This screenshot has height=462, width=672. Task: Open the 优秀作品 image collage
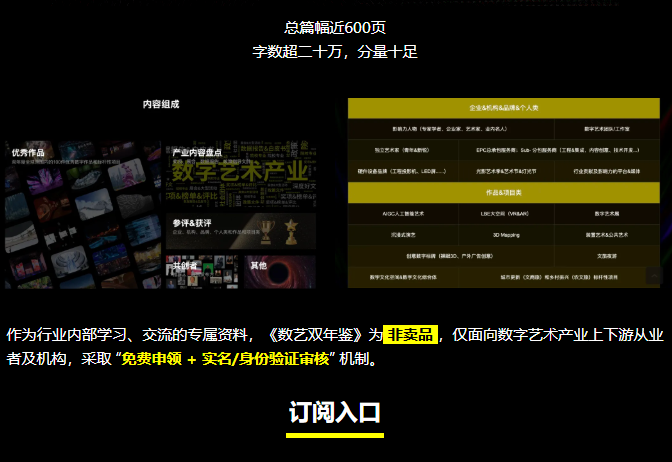click(82, 213)
